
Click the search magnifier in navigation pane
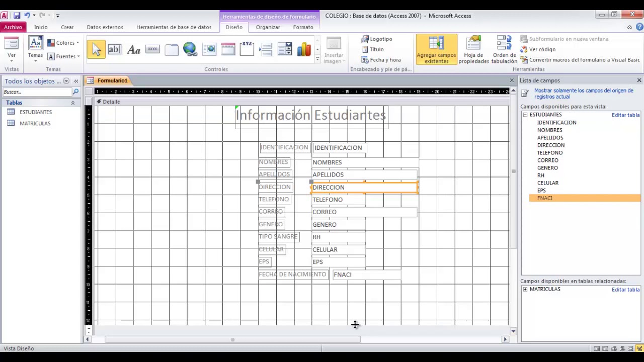click(x=76, y=92)
